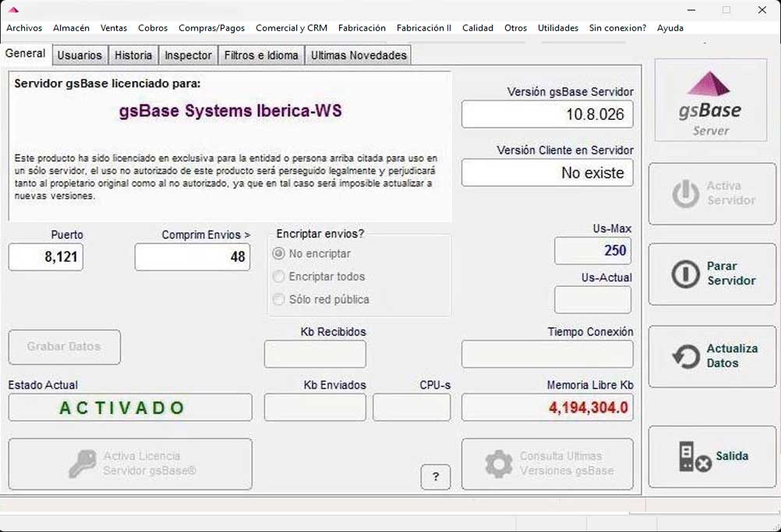
Task: Open the Utilidades menu
Action: click(x=558, y=28)
